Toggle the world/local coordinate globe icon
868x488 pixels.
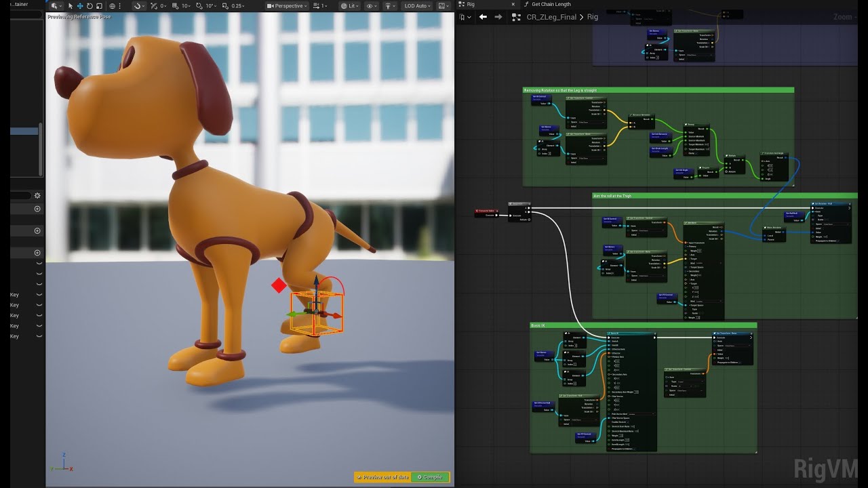(x=113, y=5)
